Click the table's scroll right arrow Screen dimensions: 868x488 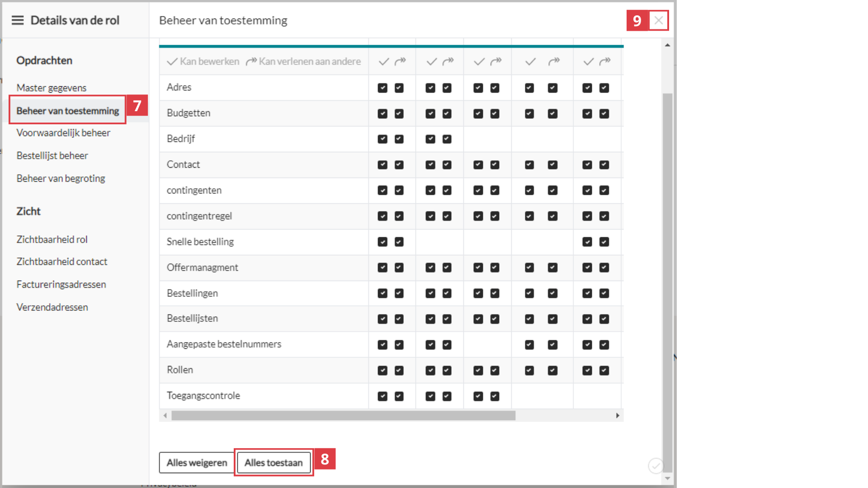click(x=618, y=415)
